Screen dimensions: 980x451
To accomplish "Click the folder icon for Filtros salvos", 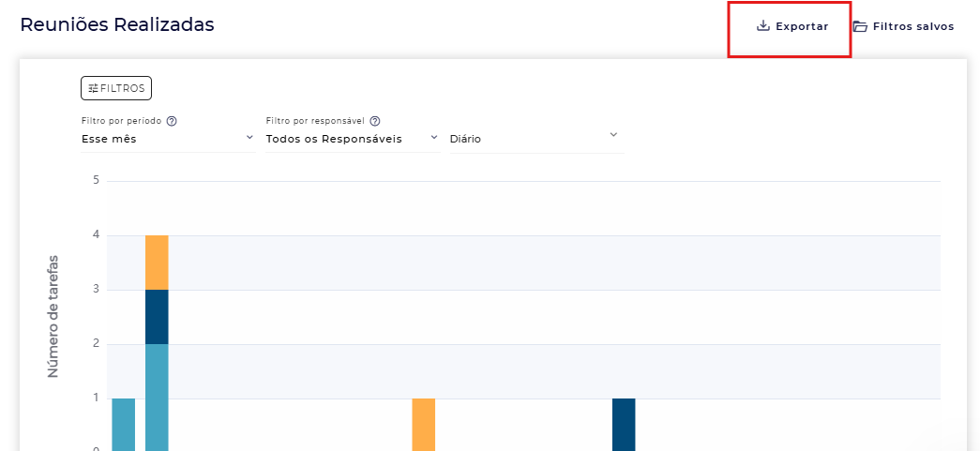I will tap(860, 26).
